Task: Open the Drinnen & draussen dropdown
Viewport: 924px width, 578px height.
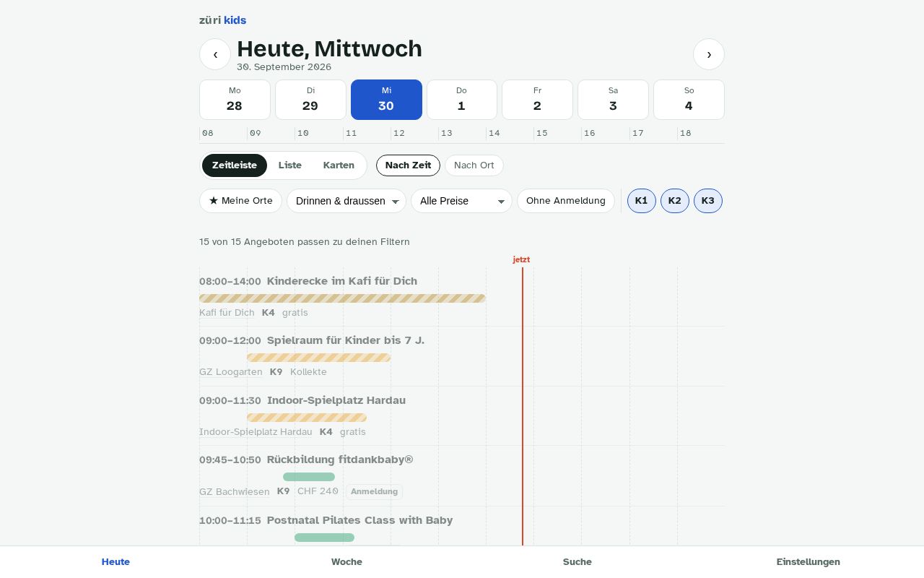Action: (346, 201)
